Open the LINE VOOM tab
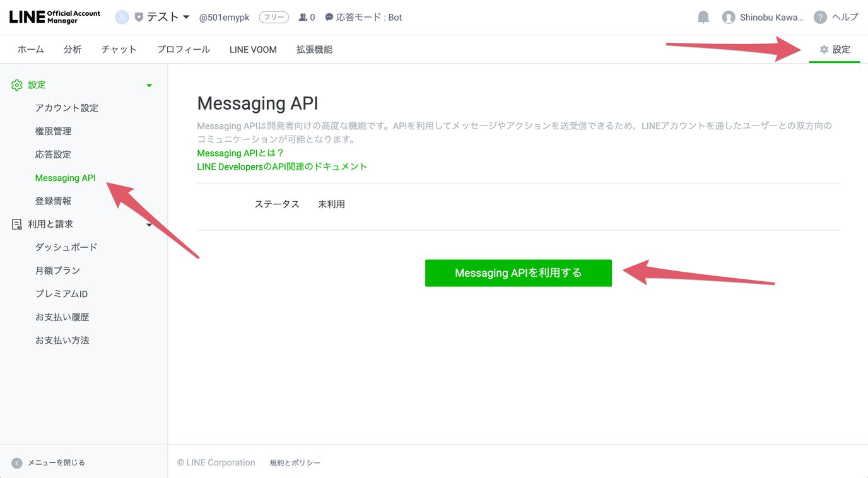The image size is (868, 478). [252, 49]
